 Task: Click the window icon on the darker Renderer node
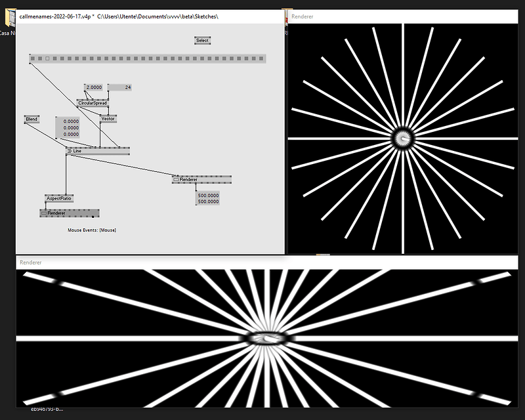coord(44,213)
